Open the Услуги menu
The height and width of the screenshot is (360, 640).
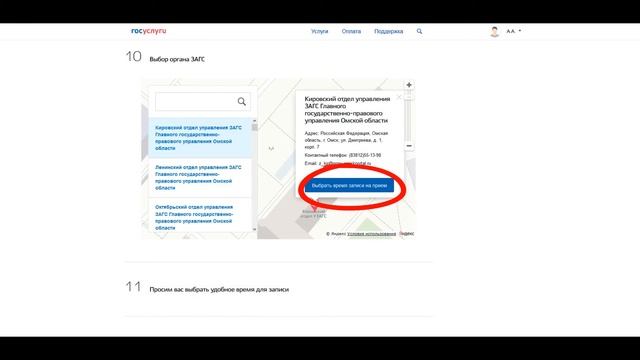click(x=319, y=31)
